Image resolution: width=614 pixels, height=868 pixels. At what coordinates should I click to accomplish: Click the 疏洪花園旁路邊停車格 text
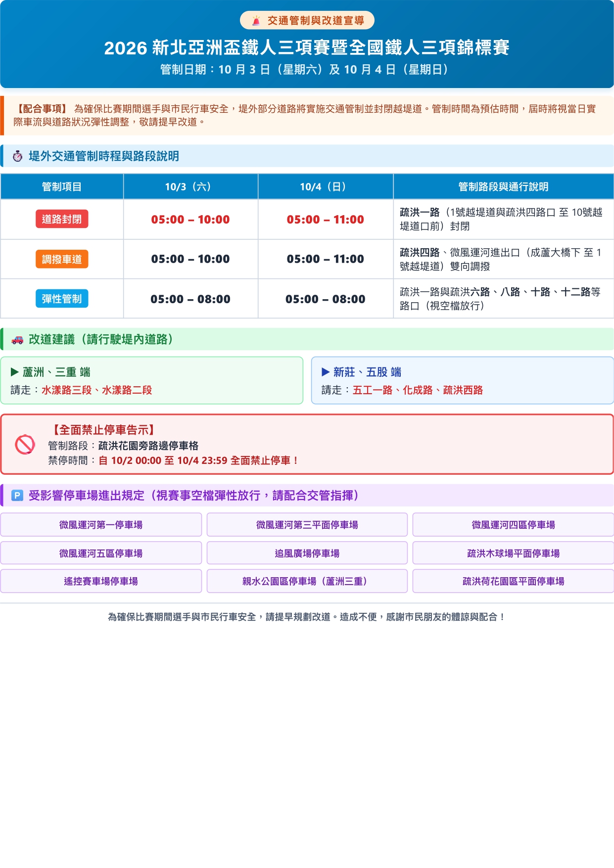click(x=148, y=446)
